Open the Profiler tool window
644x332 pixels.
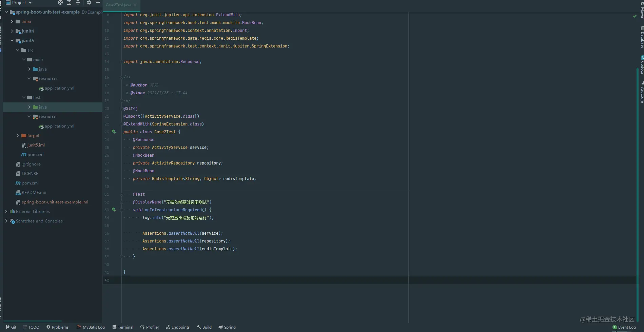150,327
